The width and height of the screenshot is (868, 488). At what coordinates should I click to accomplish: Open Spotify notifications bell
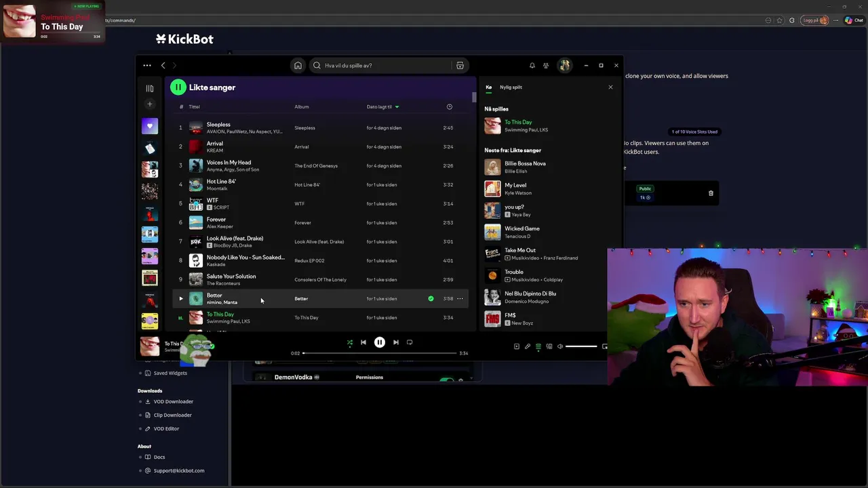tap(532, 66)
